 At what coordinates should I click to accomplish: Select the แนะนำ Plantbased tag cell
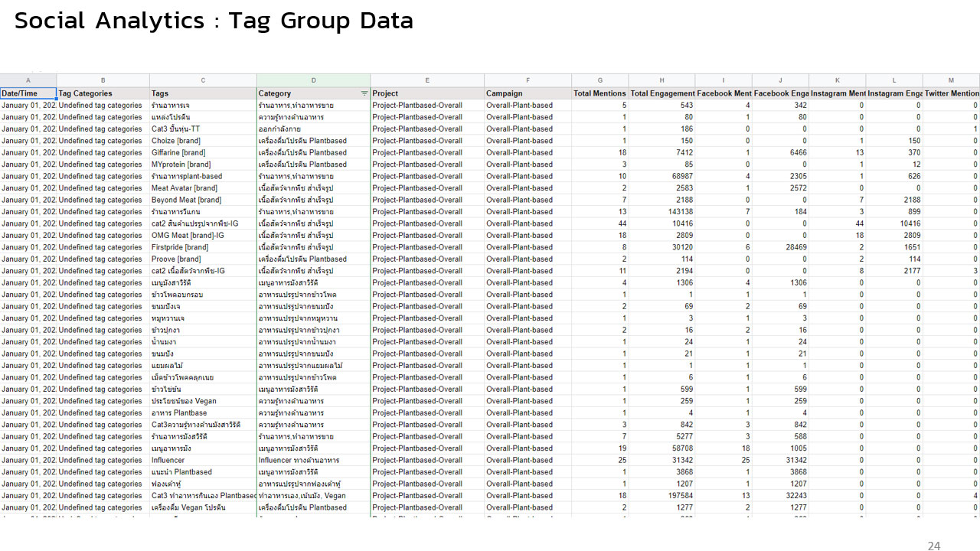203,472
